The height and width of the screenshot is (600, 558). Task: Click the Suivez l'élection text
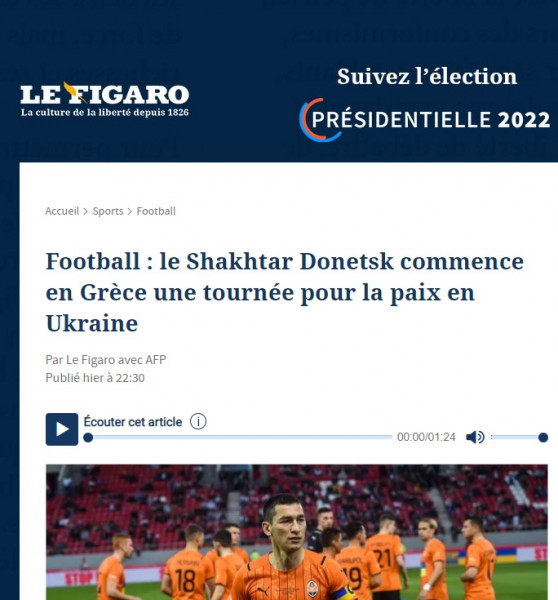point(427,76)
